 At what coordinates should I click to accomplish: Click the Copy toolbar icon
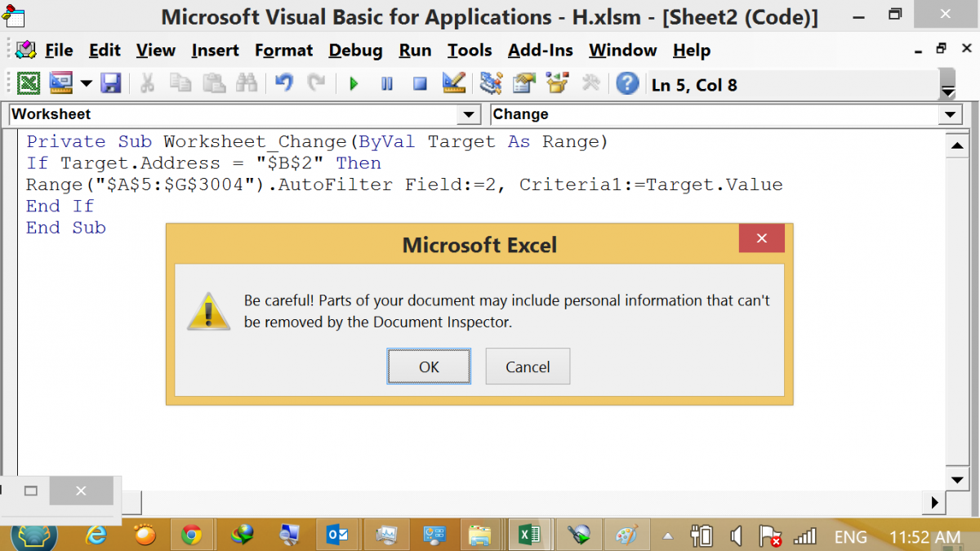click(x=180, y=82)
